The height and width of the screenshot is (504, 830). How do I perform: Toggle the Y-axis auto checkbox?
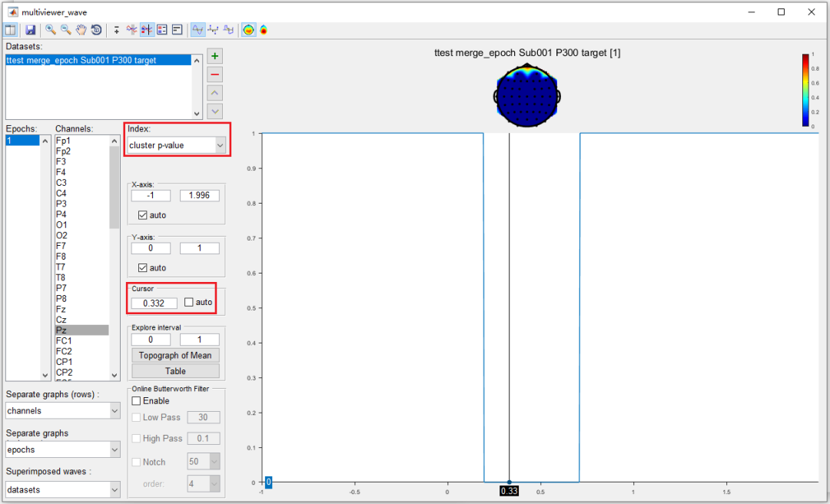click(x=142, y=268)
